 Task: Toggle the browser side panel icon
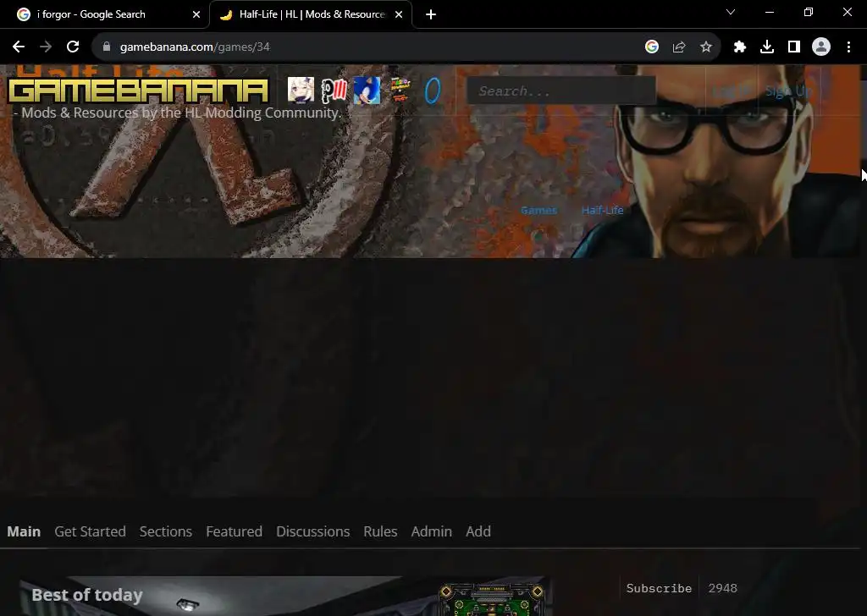pyautogui.click(x=794, y=47)
